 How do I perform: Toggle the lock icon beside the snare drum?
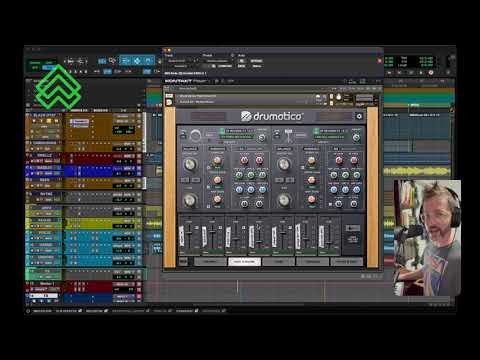click(x=183, y=135)
